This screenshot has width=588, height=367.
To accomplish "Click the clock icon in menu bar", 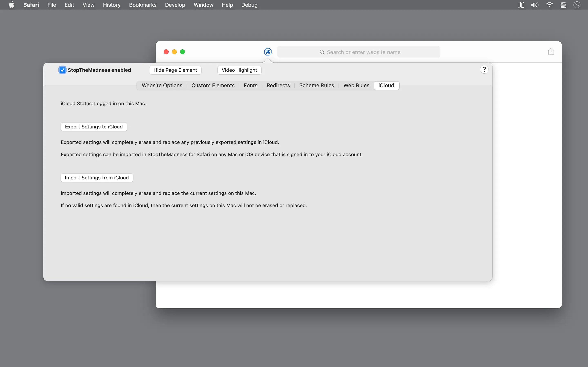I will click(577, 5).
